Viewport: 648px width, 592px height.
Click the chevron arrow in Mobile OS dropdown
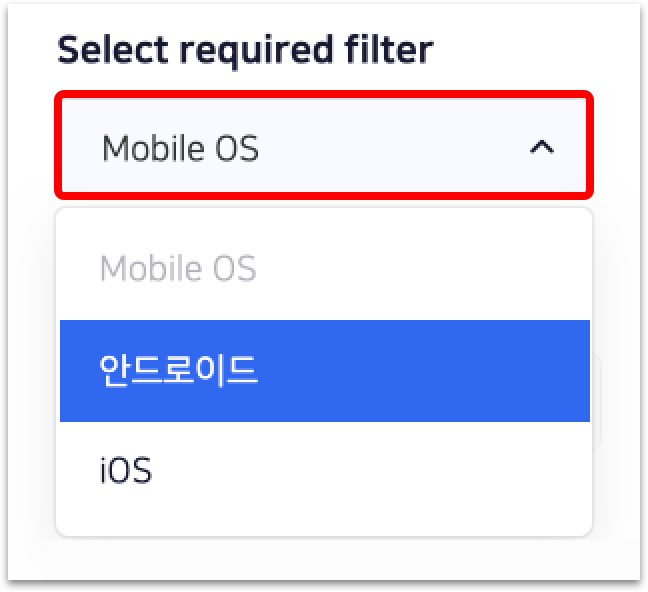click(541, 148)
